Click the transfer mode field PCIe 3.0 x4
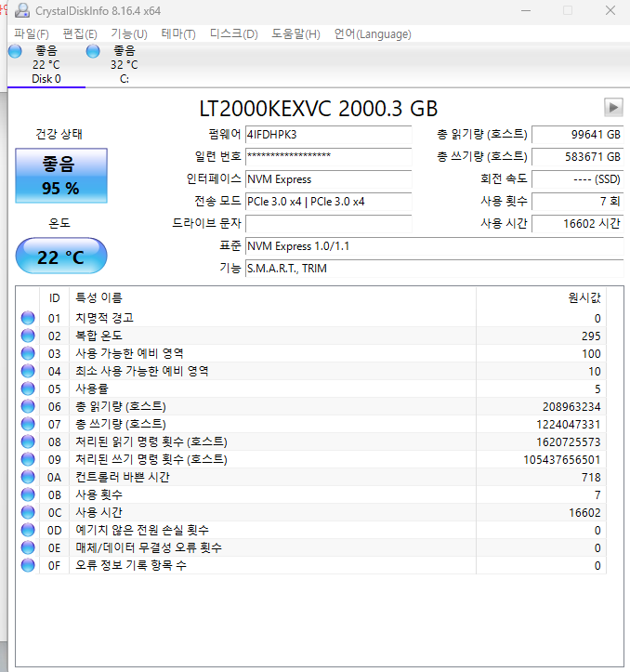This screenshot has height=672, width=630. coord(328,202)
